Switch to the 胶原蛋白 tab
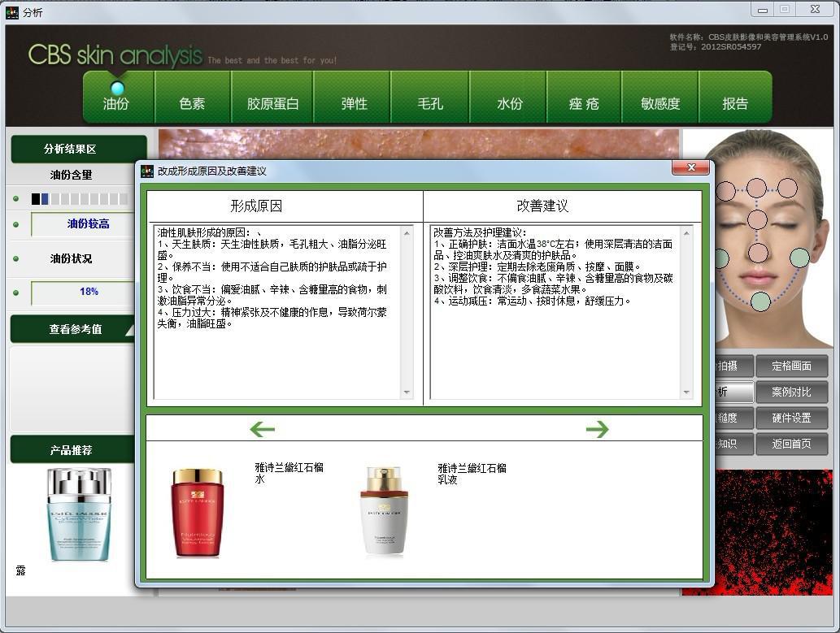 [x=273, y=103]
